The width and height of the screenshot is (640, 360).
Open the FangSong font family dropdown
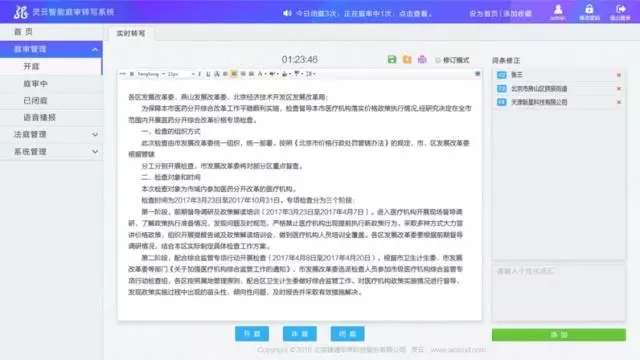point(151,74)
